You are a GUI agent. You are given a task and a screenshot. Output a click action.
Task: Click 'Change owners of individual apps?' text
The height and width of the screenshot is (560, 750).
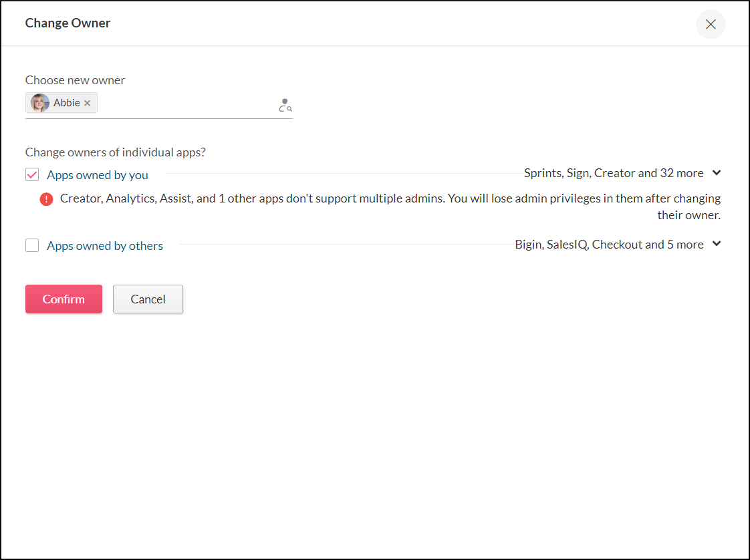point(115,152)
